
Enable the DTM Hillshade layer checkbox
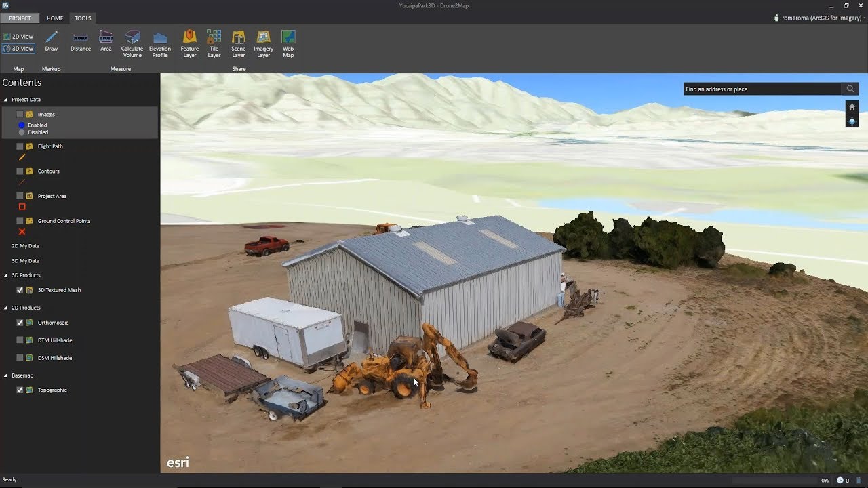point(20,340)
